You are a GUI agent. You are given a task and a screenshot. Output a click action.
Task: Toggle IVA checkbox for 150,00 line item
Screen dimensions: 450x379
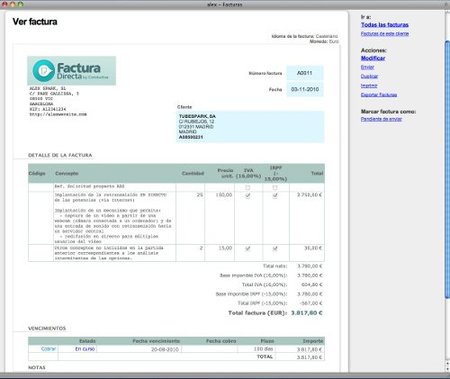[247, 196]
